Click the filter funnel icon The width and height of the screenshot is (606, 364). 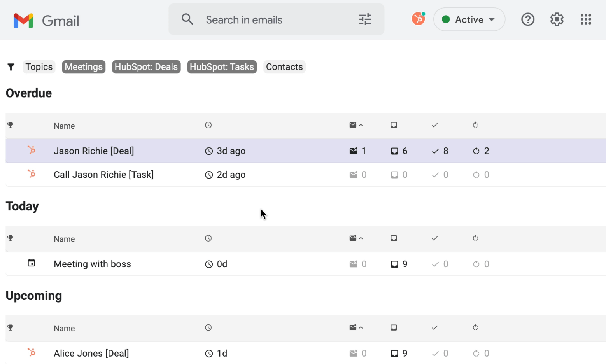(11, 67)
